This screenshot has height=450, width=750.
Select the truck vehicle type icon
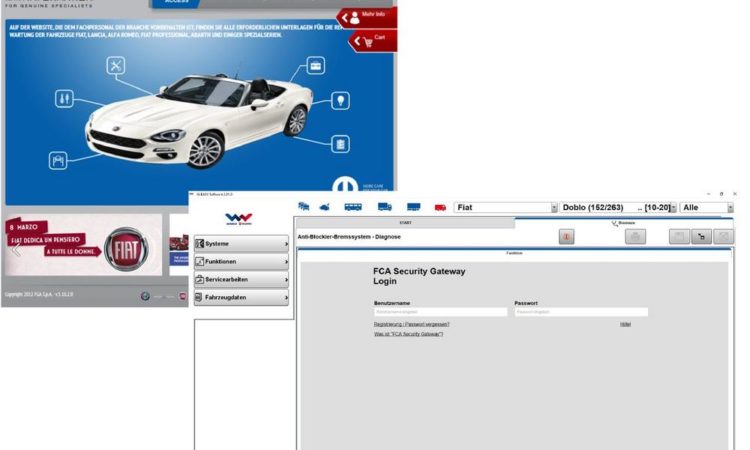(385, 207)
